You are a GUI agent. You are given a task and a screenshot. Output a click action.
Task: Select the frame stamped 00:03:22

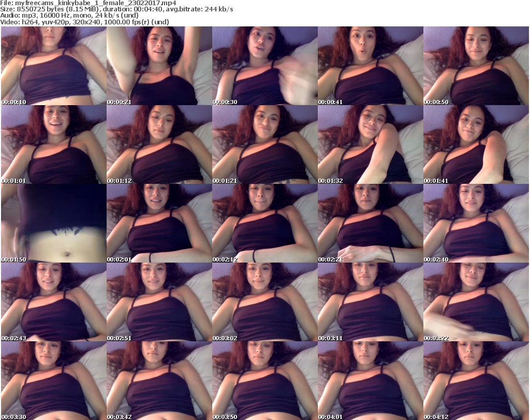(476, 302)
